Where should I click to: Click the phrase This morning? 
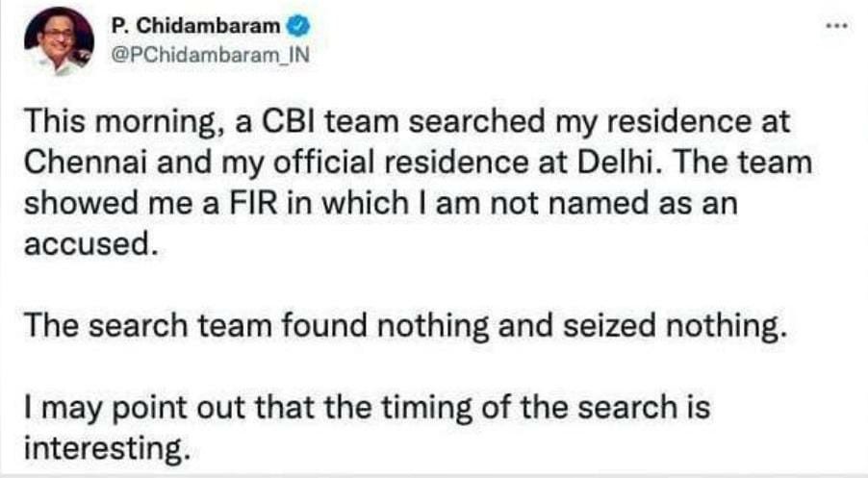124,122
